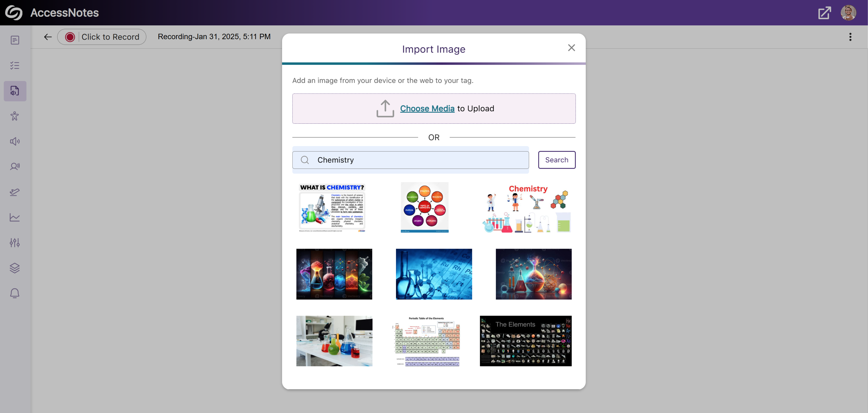Click the Choose Media link
The height and width of the screenshot is (413, 868).
coord(427,109)
